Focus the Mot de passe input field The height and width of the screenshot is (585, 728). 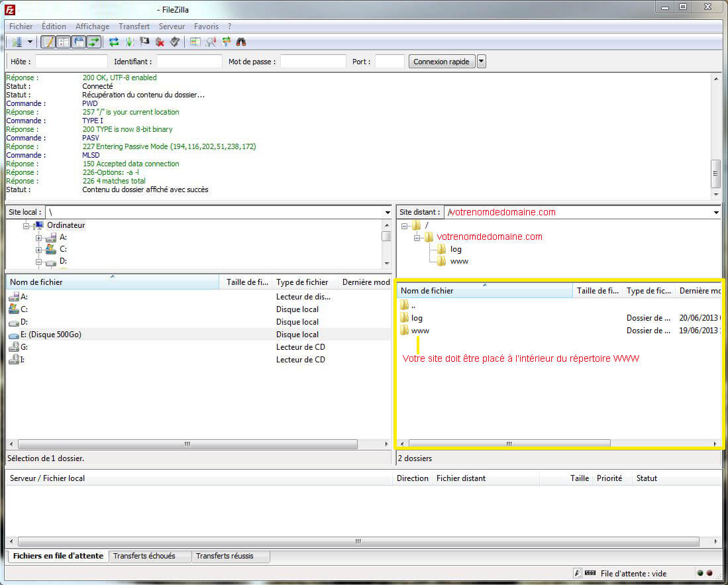tap(313, 62)
